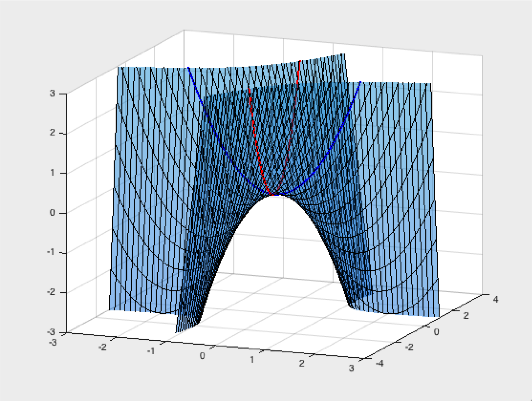
Task: Select the "1" tick on the front horizontal axis
Action: point(252,360)
